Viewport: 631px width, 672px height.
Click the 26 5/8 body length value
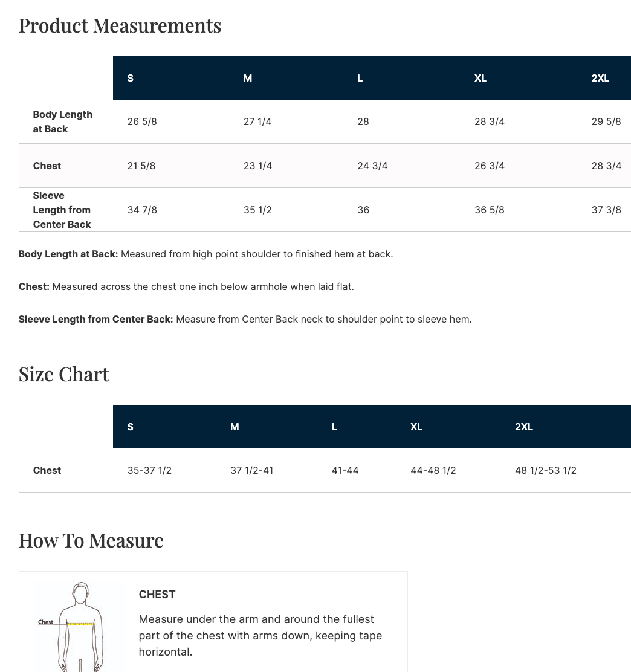(x=142, y=121)
